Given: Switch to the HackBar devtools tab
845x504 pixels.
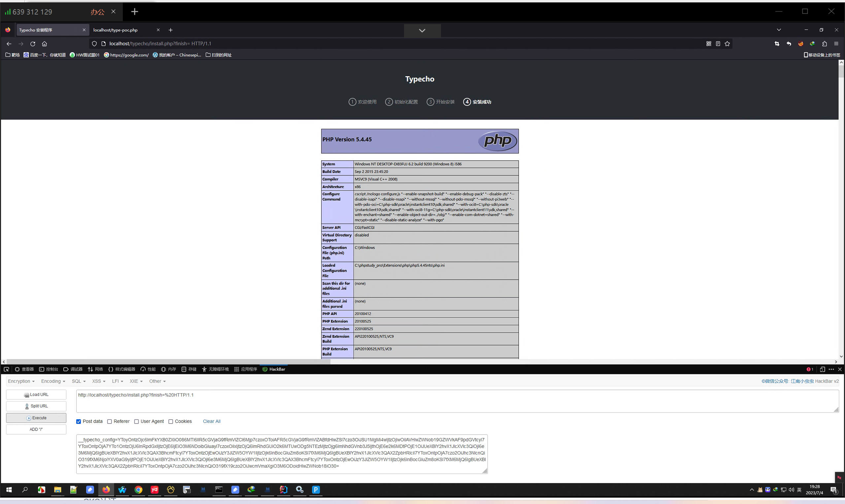Looking at the screenshot, I should 274,369.
